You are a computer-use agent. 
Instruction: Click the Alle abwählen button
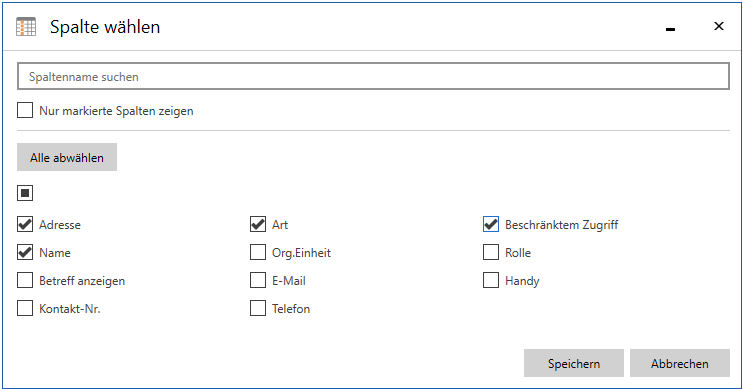(x=67, y=157)
